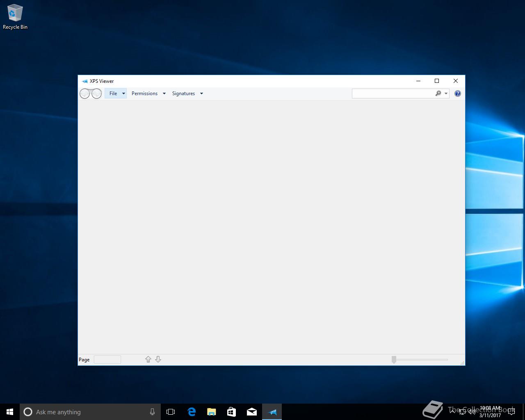
Task: Open the Windows Store taskbar icon
Action: 231,412
